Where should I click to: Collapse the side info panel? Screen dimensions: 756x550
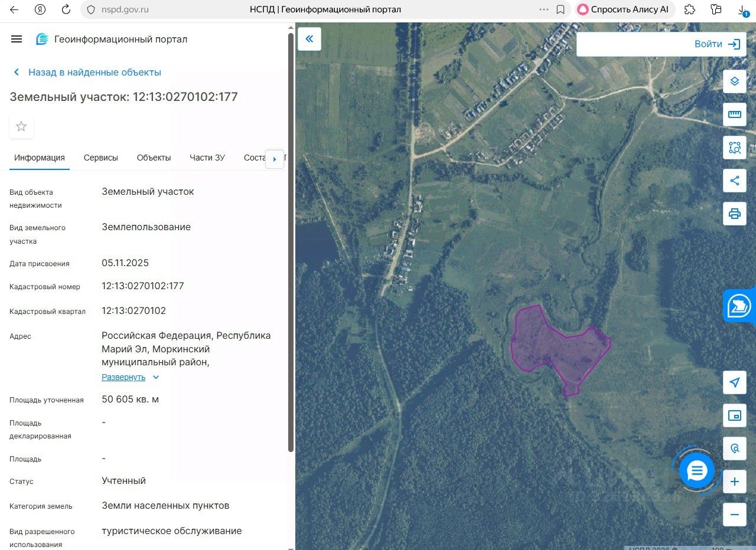(309, 39)
